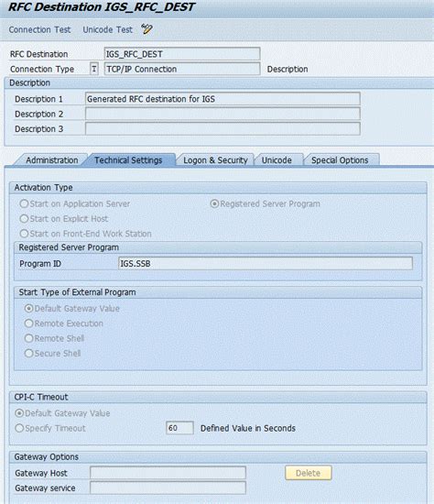Click the Gateway Host field

[168, 473]
